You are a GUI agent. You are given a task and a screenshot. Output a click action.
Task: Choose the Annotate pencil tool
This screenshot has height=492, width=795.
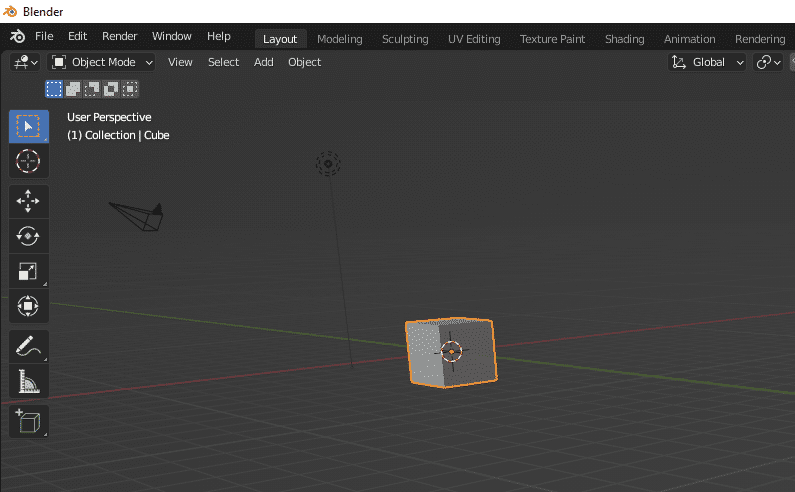coord(28,347)
